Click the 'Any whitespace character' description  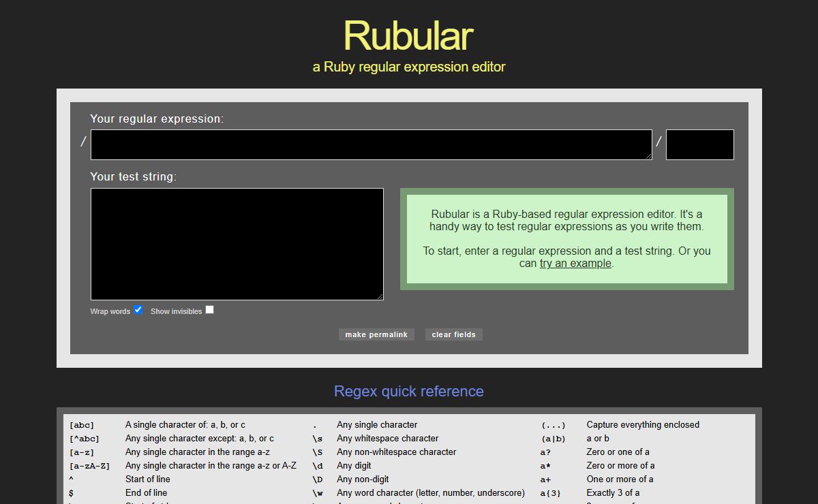pyautogui.click(x=388, y=439)
